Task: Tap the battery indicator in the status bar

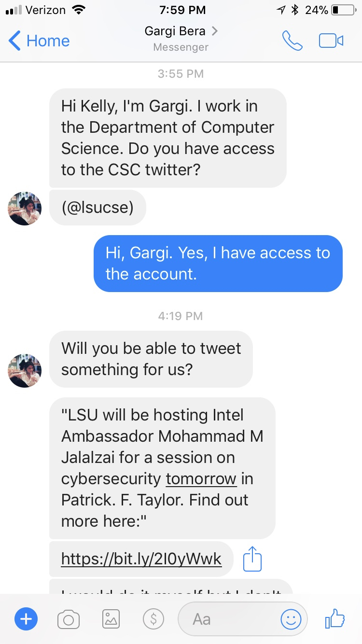Action: (342, 10)
